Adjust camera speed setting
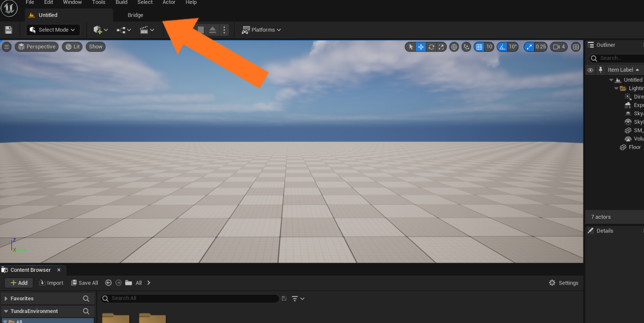 559,46
